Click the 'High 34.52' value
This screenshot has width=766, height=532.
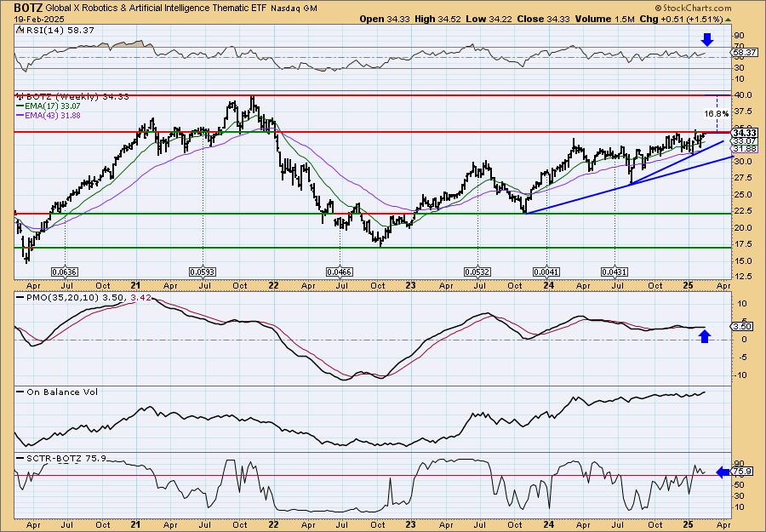click(437, 19)
